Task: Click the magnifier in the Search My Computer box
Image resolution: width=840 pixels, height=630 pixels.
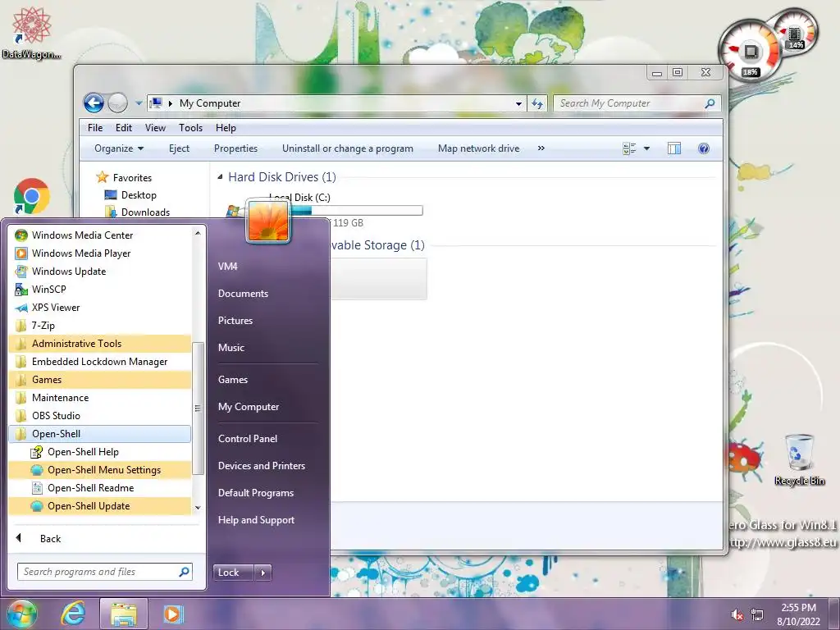Action: (x=710, y=103)
